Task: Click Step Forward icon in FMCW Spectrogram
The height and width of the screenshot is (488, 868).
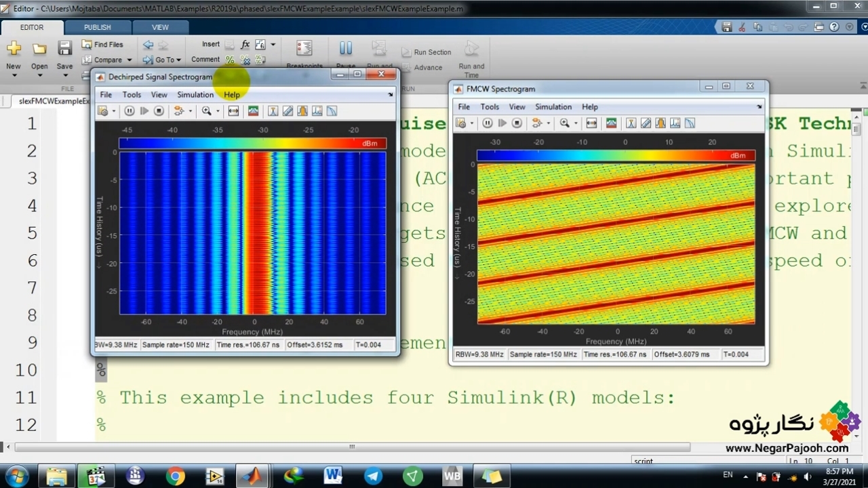Action: [x=502, y=123]
